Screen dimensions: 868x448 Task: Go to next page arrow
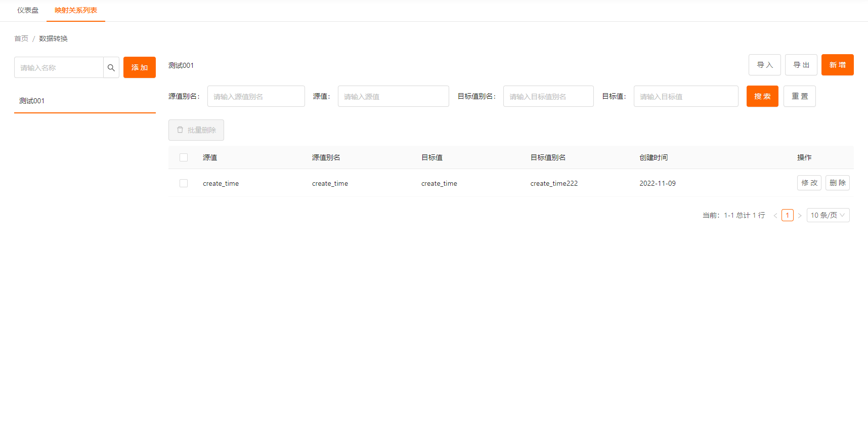click(800, 216)
